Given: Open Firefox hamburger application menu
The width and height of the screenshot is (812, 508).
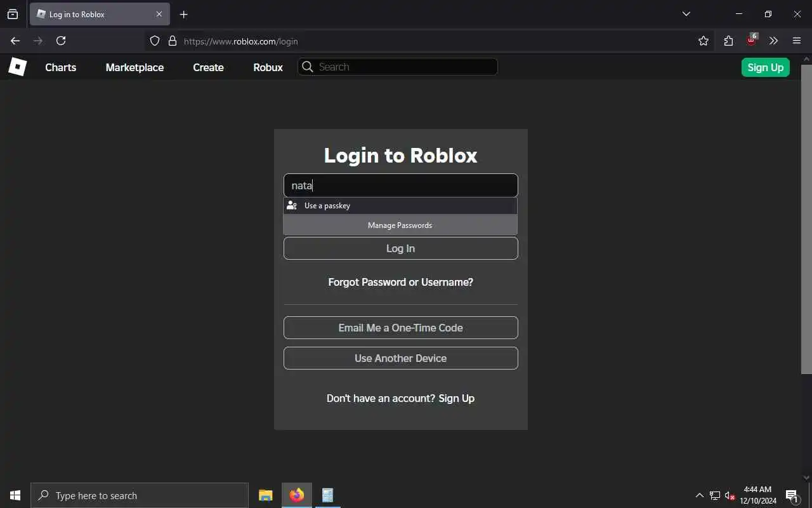Looking at the screenshot, I should (797, 41).
